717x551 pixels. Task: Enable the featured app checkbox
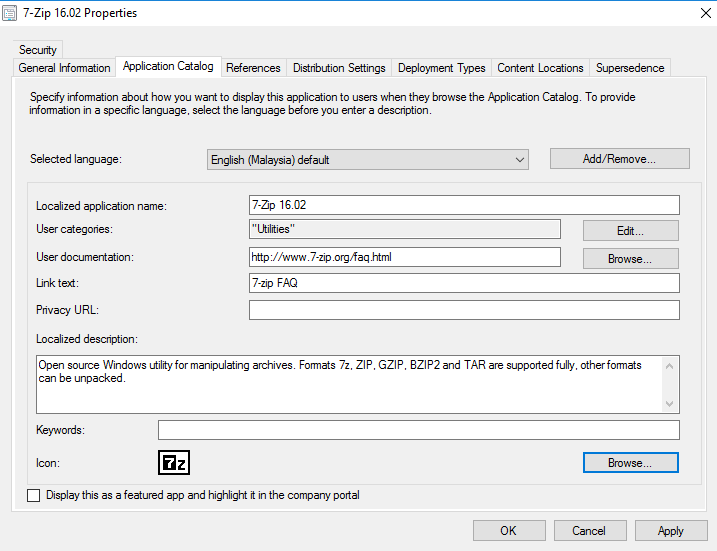[33, 495]
